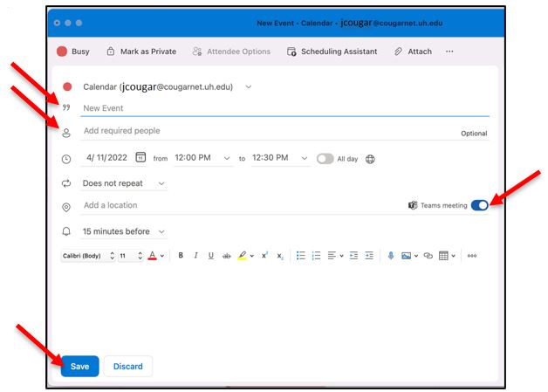Insert a numbered list
This screenshot has height=392, width=548.
pyautogui.click(x=316, y=256)
